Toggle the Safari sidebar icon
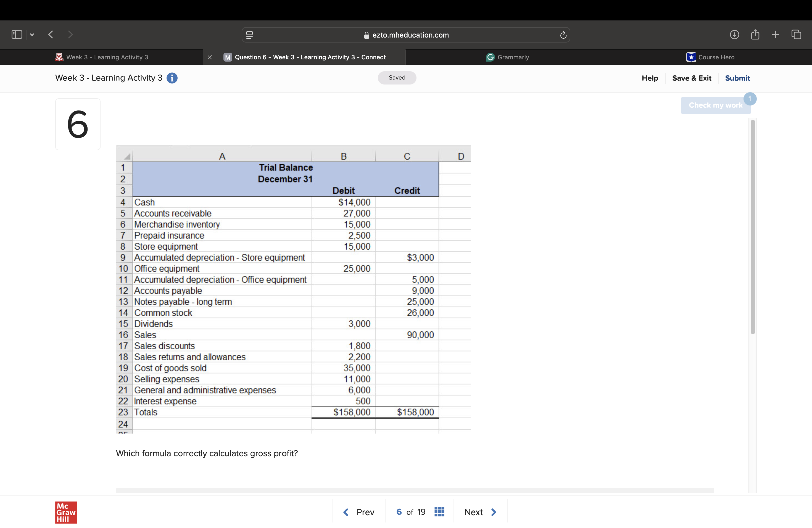The height and width of the screenshot is (528, 812). click(x=17, y=35)
